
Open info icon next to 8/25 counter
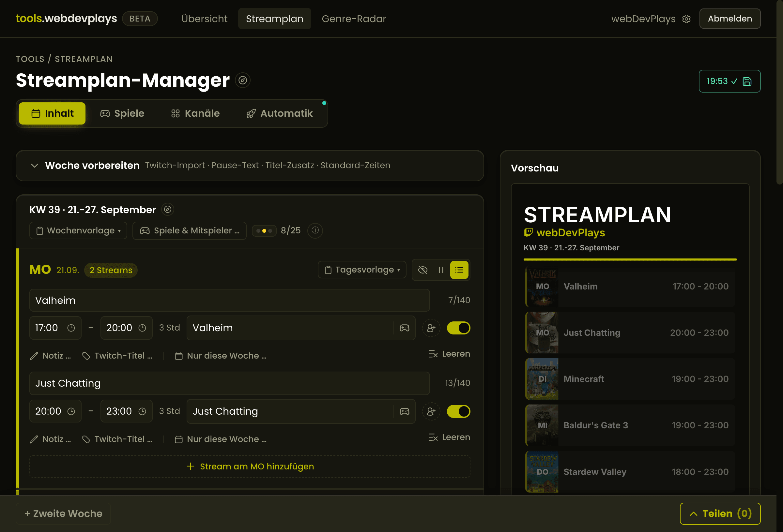(x=315, y=230)
